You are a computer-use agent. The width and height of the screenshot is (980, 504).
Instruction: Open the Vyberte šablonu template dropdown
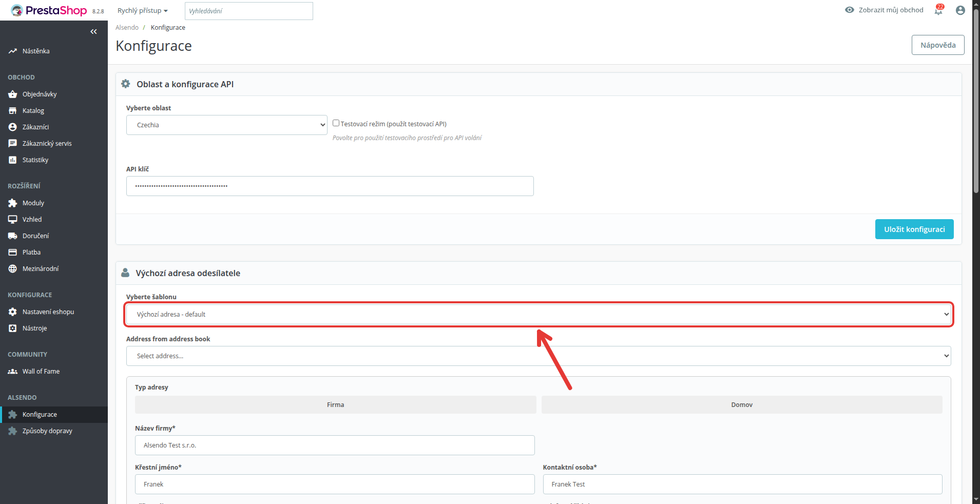(x=539, y=315)
